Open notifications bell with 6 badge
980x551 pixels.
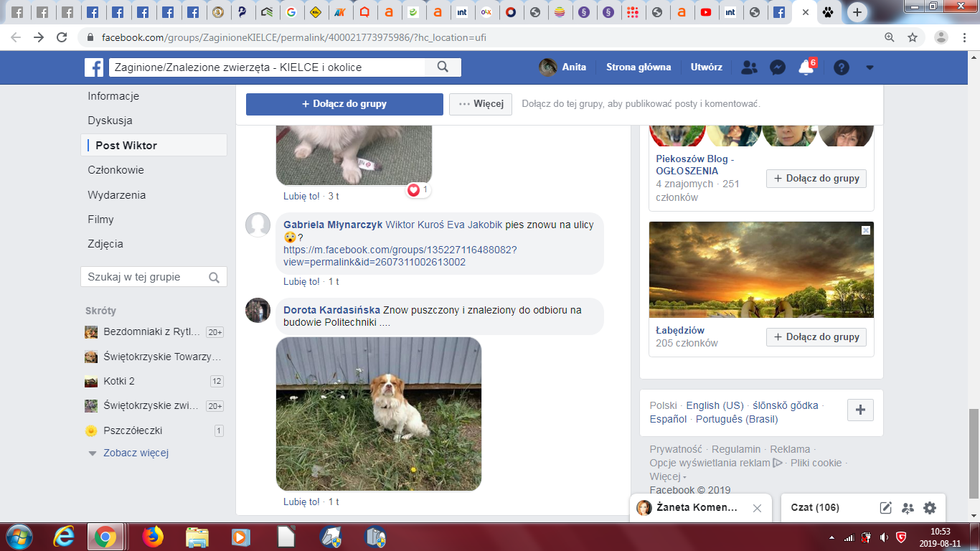click(806, 67)
